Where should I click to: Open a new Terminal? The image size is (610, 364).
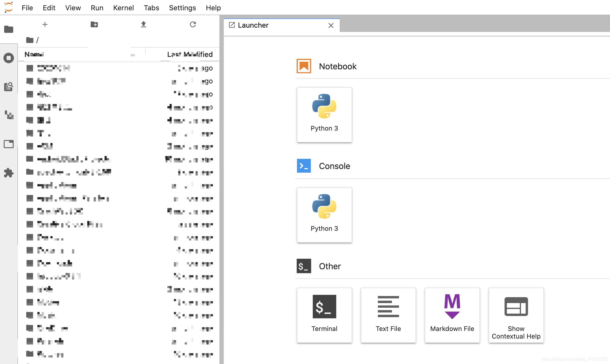point(324,315)
